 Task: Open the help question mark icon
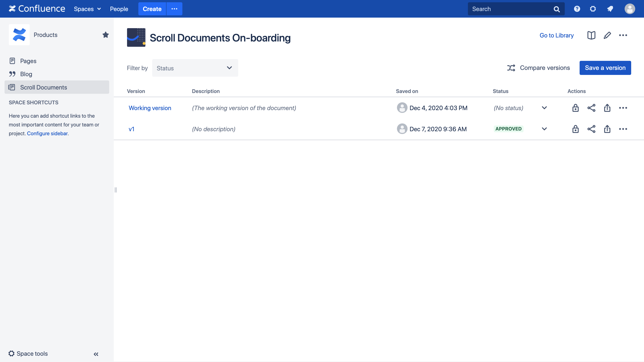click(577, 9)
